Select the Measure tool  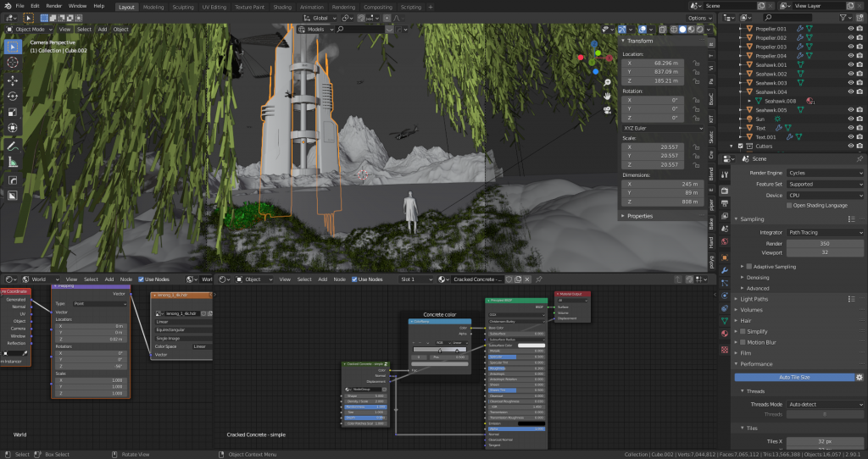tap(13, 163)
